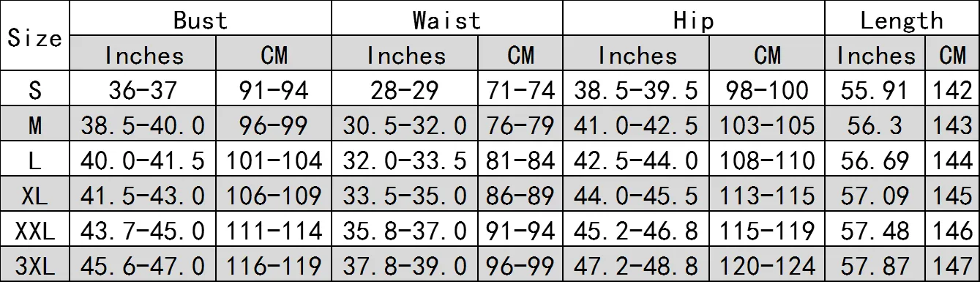Select the 3XL size row label

35,264
